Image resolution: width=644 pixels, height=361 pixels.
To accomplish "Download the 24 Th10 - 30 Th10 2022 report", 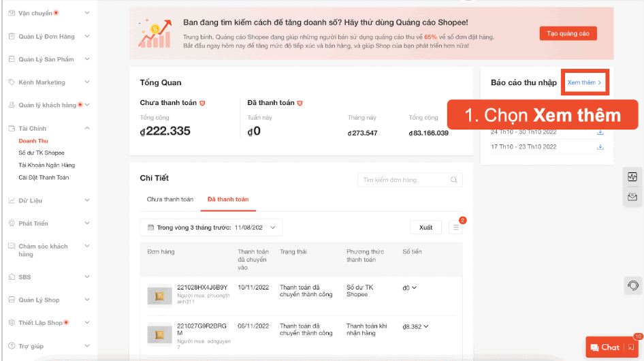I will [x=600, y=132].
